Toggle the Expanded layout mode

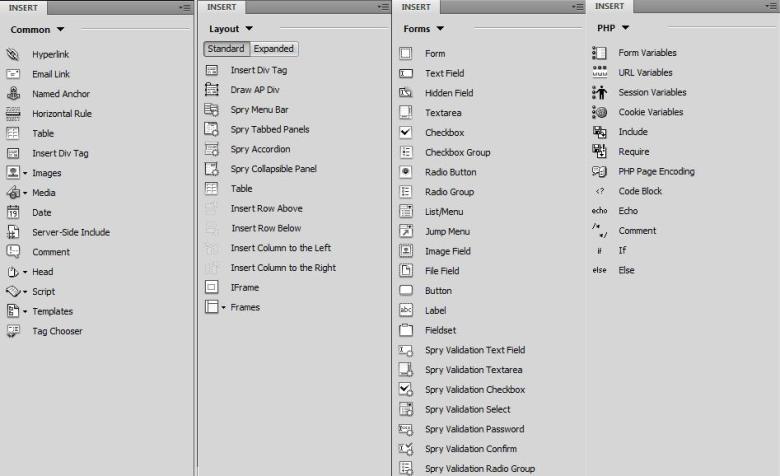coord(273,49)
